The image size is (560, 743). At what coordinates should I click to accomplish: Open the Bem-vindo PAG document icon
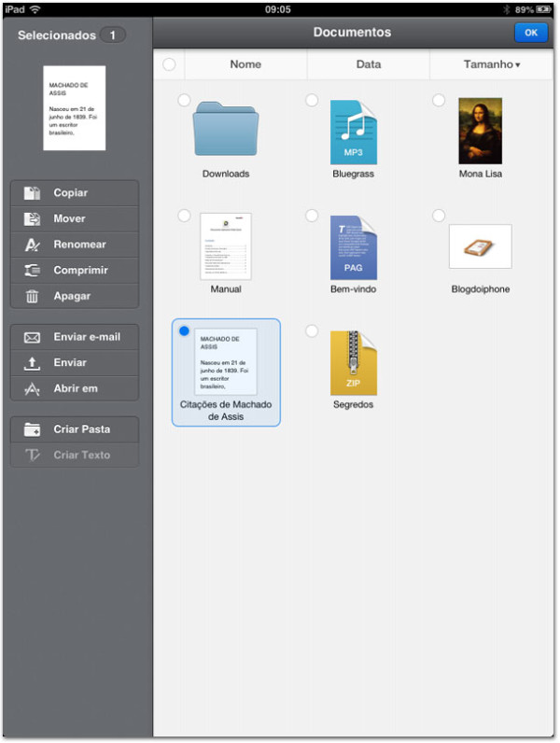(x=353, y=247)
